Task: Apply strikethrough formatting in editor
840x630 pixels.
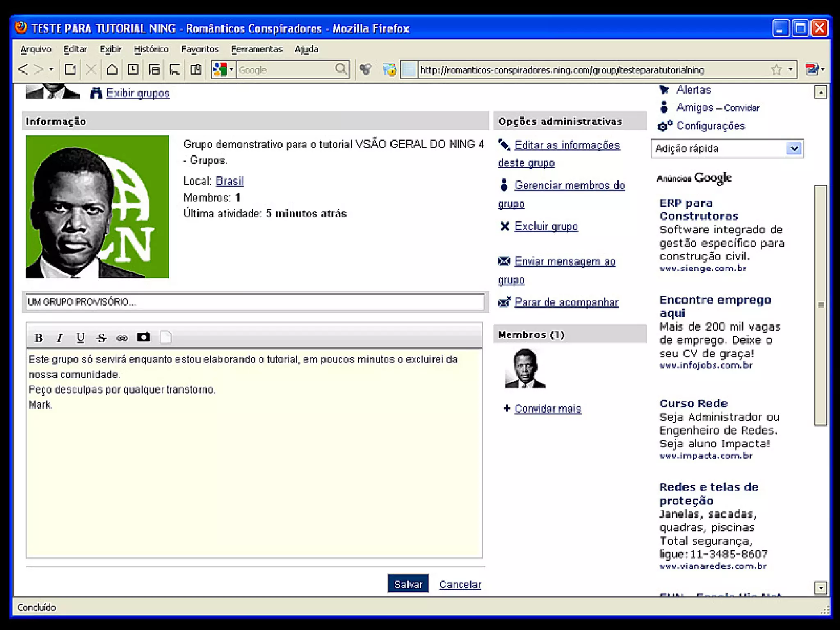Action: (101, 338)
